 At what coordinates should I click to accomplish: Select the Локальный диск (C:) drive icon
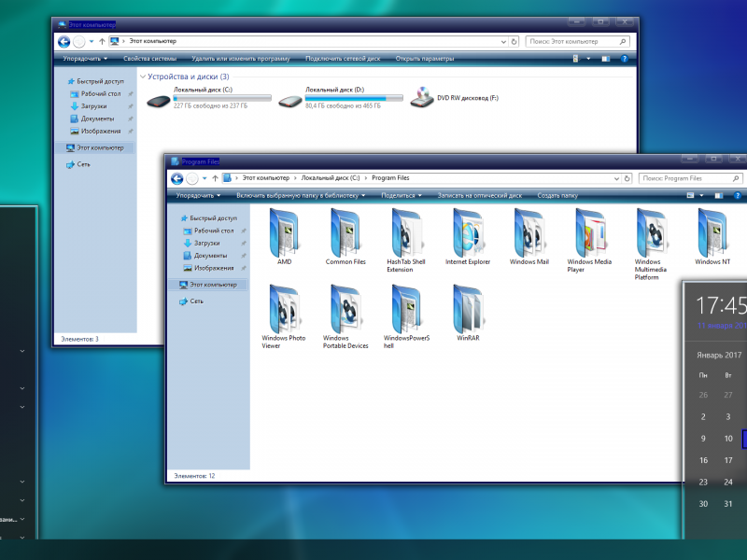coord(158,101)
